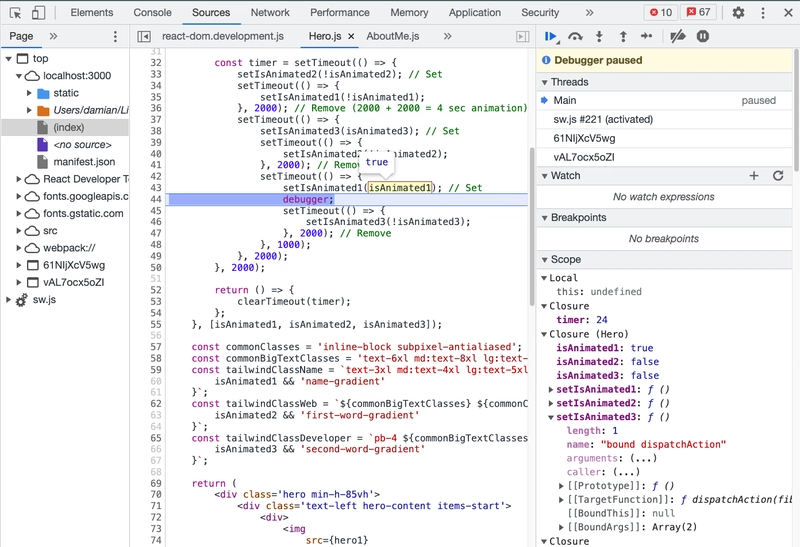Viewport: 800px width, 547px height.
Task: Collapse the Scope section
Action: pyautogui.click(x=544, y=260)
